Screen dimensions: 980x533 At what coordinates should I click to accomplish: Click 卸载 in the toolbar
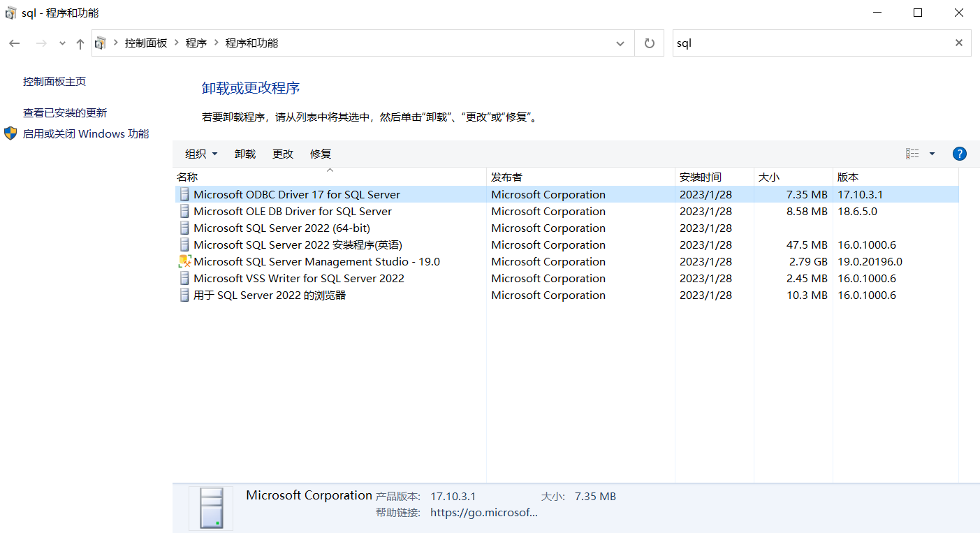(x=245, y=154)
